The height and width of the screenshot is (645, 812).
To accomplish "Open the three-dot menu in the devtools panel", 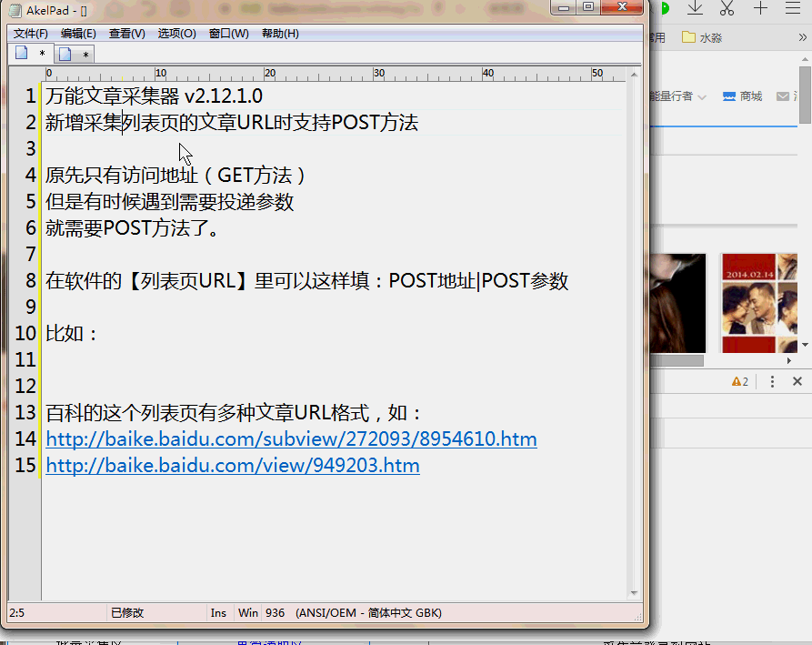I will point(772,381).
